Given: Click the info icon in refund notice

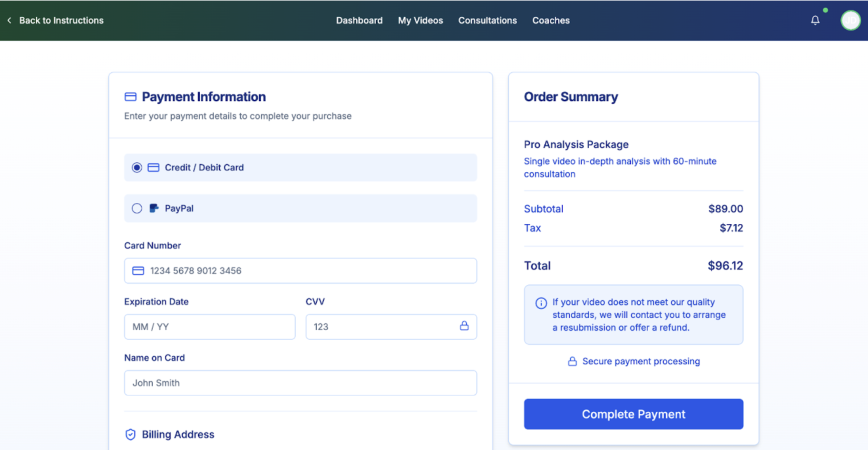Looking at the screenshot, I should coord(541,303).
